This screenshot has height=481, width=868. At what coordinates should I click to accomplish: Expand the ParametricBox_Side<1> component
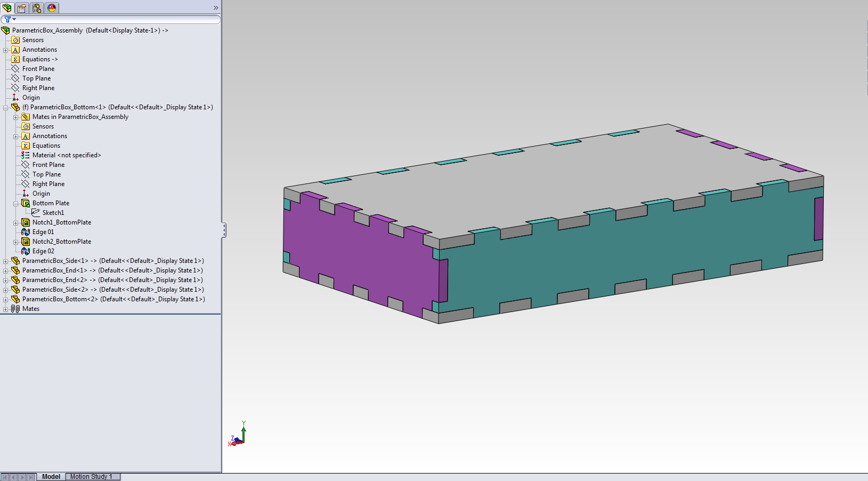[6, 261]
